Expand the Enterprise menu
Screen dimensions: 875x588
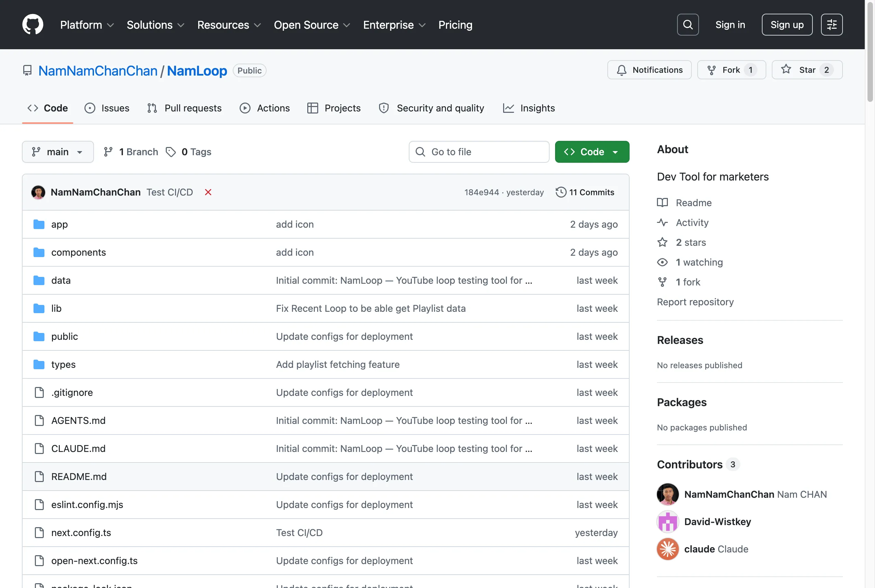pyautogui.click(x=394, y=25)
